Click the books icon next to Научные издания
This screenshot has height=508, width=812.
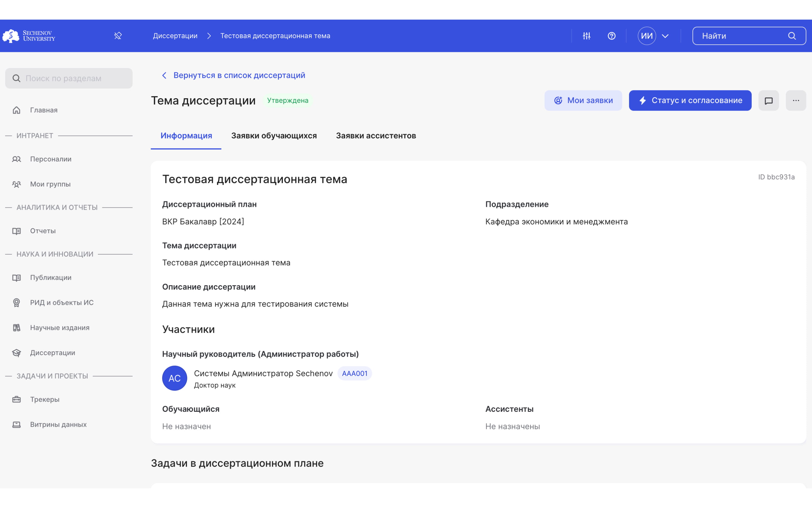(16, 328)
